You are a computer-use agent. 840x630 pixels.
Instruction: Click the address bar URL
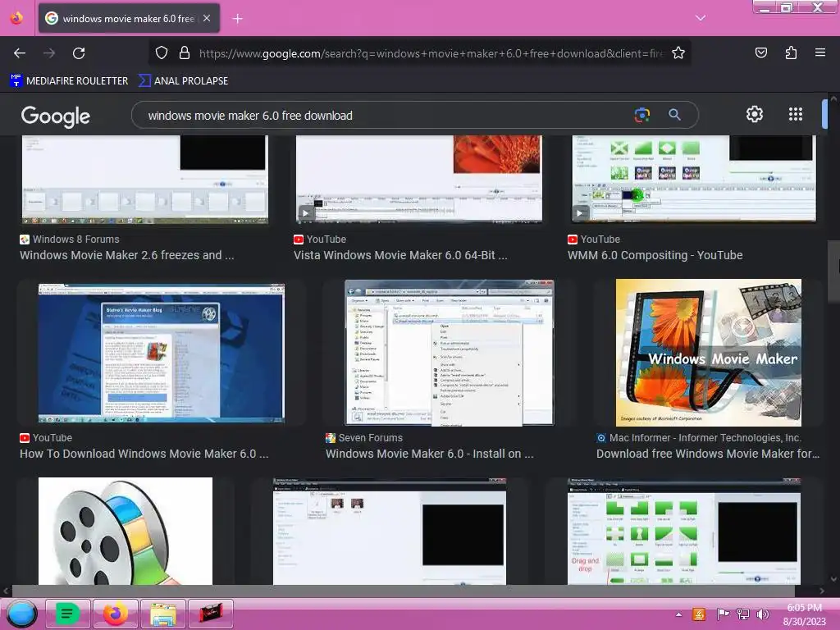click(431, 53)
